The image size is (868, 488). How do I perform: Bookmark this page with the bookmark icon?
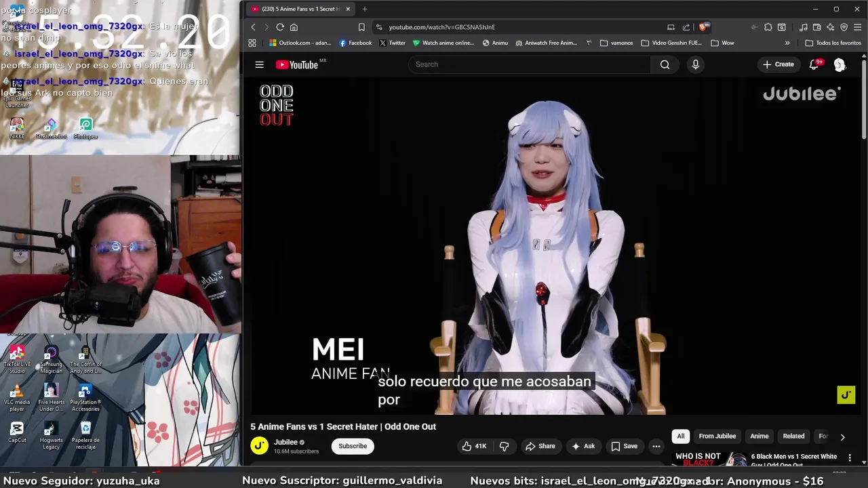pos(361,27)
